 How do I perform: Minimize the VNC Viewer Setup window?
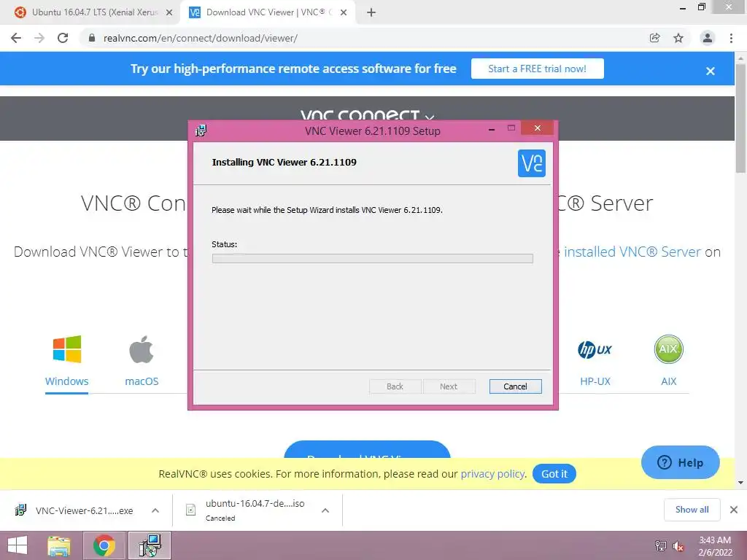(x=491, y=128)
